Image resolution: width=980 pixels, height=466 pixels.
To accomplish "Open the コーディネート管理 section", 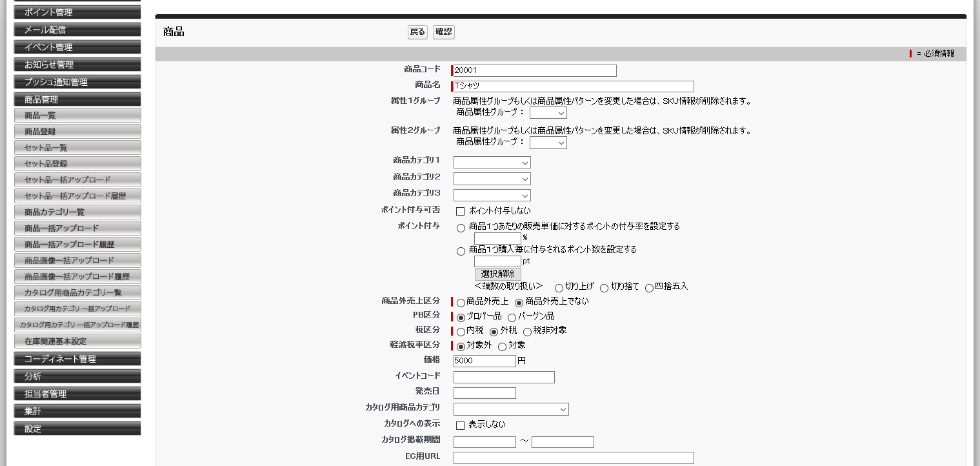I will pos(77,358).
